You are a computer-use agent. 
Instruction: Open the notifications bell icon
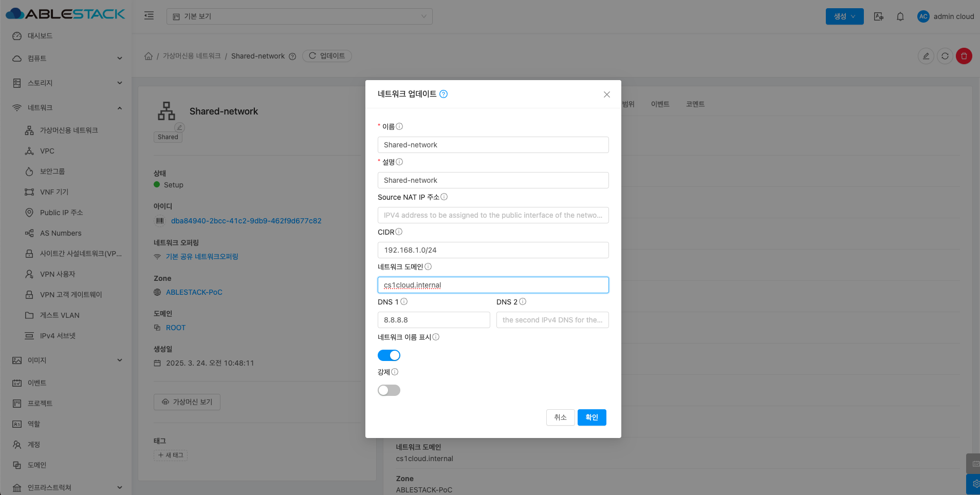pos(900,16)
